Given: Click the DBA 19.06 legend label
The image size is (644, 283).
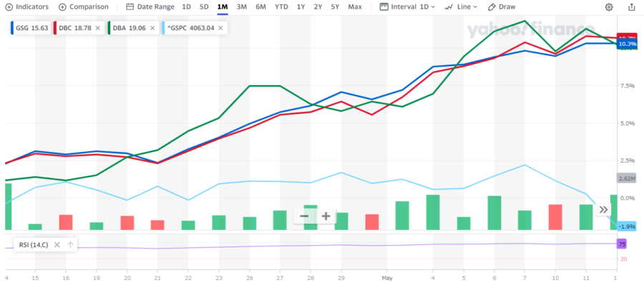Looking at the screenshot, I should (130, 28).
